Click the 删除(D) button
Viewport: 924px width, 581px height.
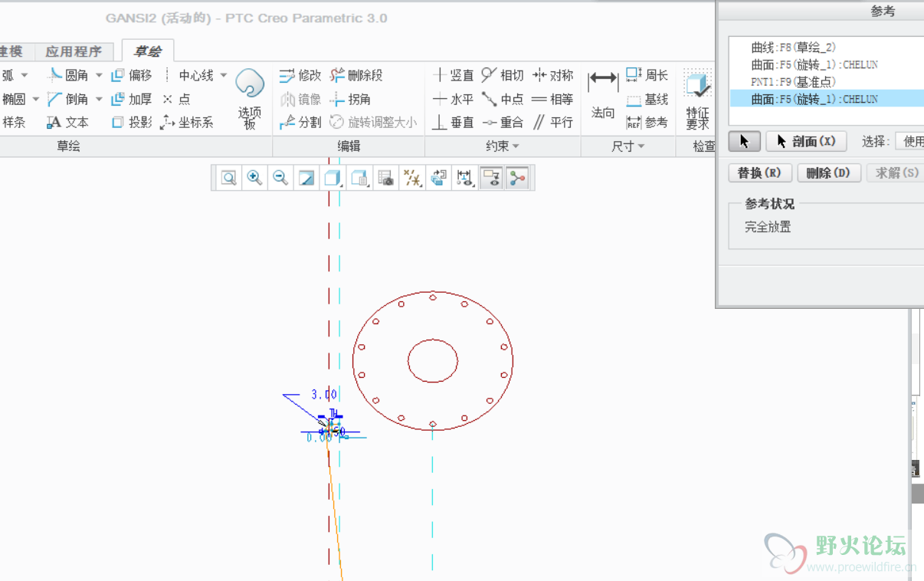[829, 173]
